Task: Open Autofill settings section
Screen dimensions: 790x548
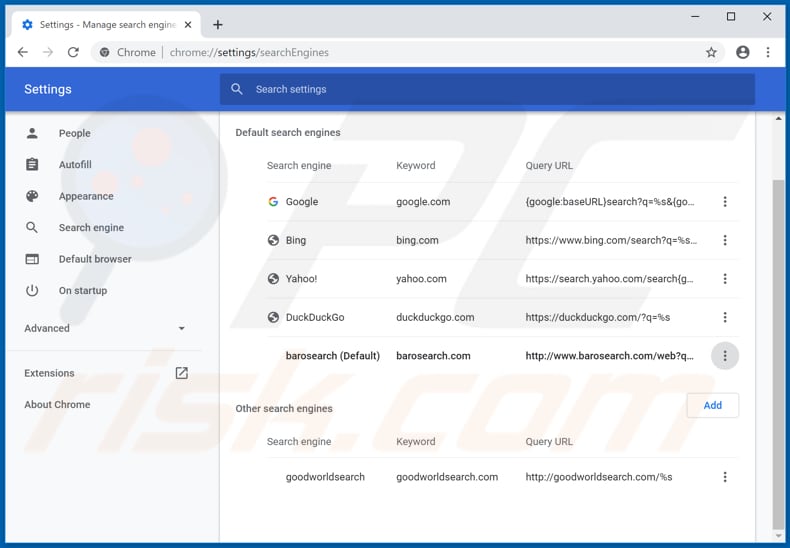Action: point(75,164)
